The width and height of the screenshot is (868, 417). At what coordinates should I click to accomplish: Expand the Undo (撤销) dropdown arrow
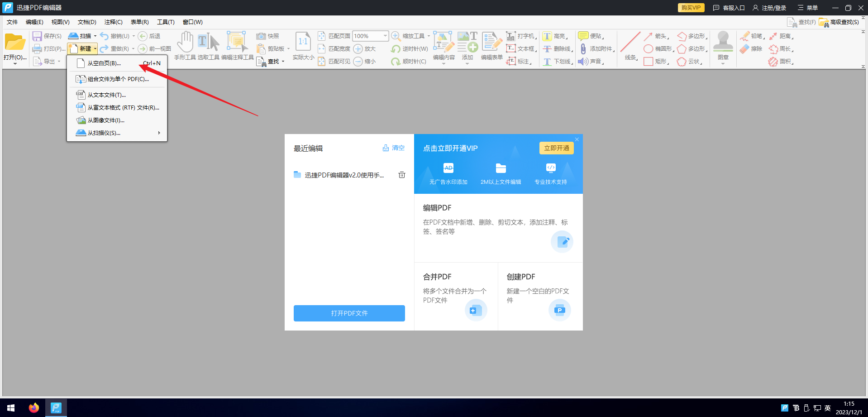tap(134, 36)
